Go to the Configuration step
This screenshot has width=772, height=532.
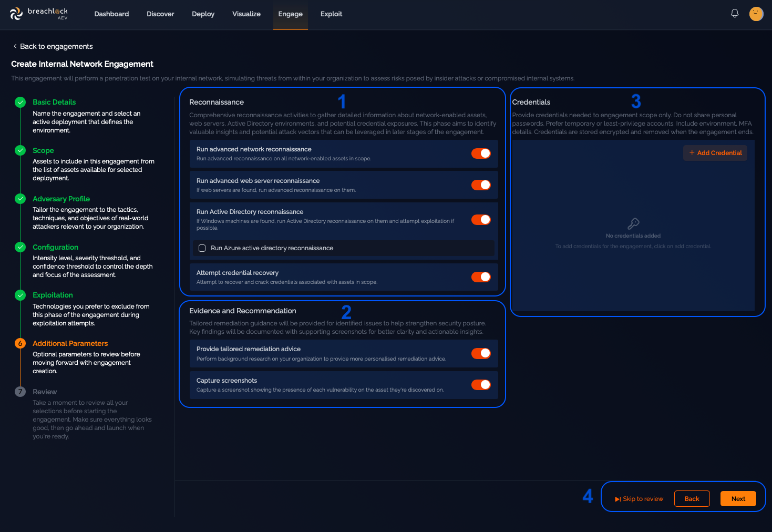pos(55,247)
